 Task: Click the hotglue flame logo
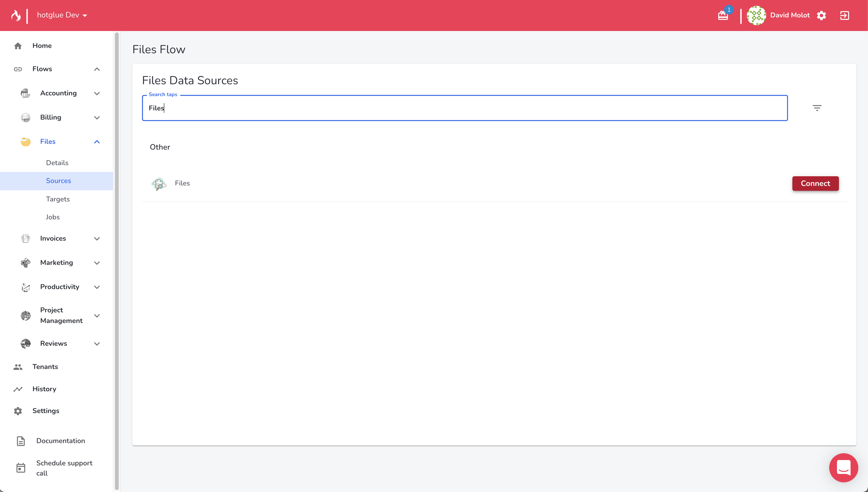pos(16,15)
